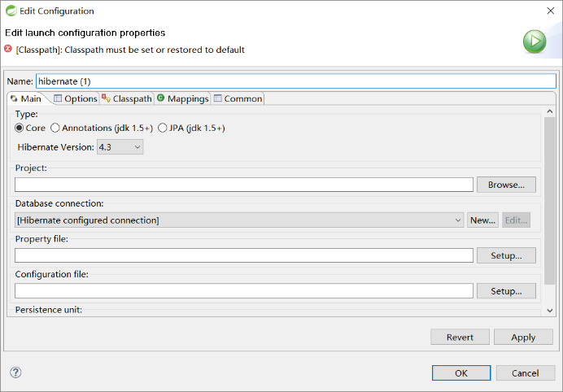Click New... database connection button
The height and width of the screenshot is (392, 563).
(x=482, y=220)
